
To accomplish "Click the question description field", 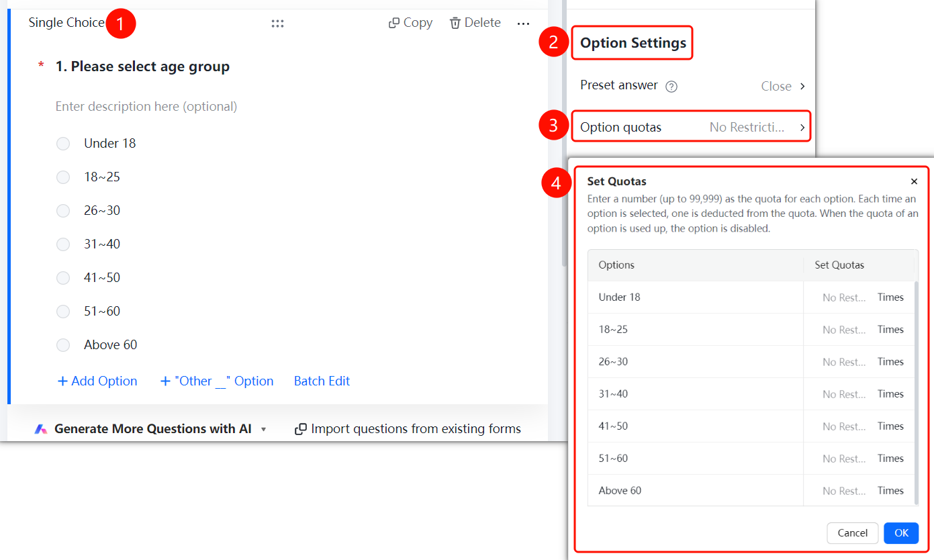I will (146, 106).
